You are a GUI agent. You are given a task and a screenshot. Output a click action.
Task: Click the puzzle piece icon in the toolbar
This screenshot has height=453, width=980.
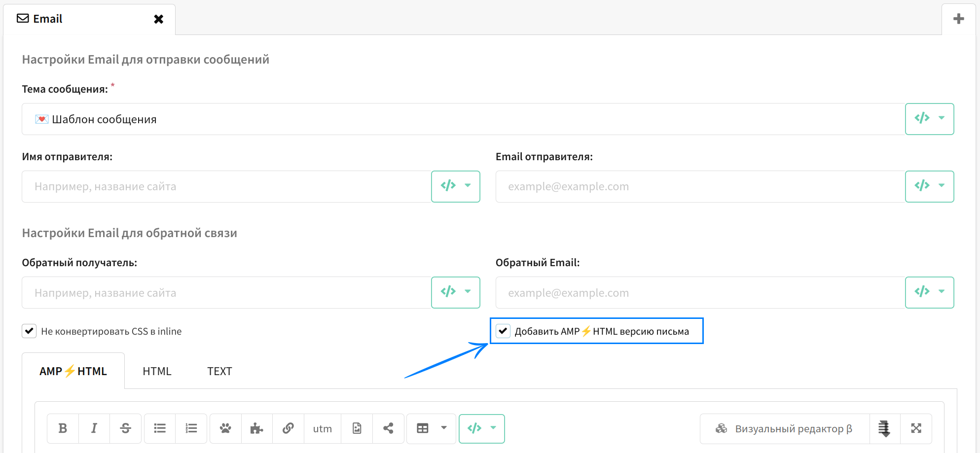257,428
